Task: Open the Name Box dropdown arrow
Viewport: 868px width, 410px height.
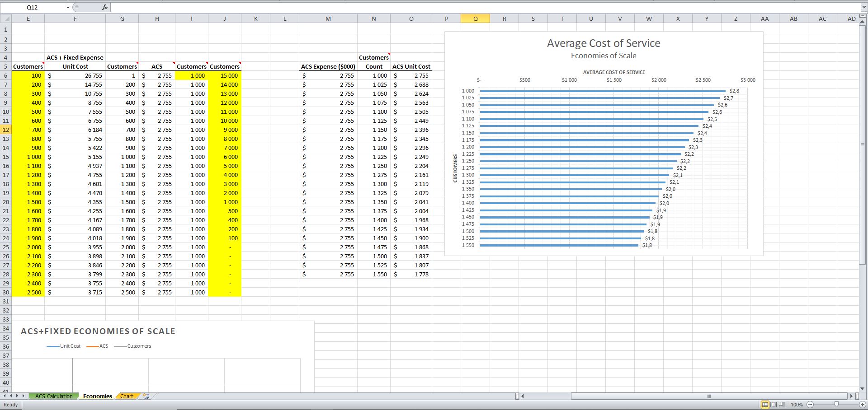Action: point(68,7)
